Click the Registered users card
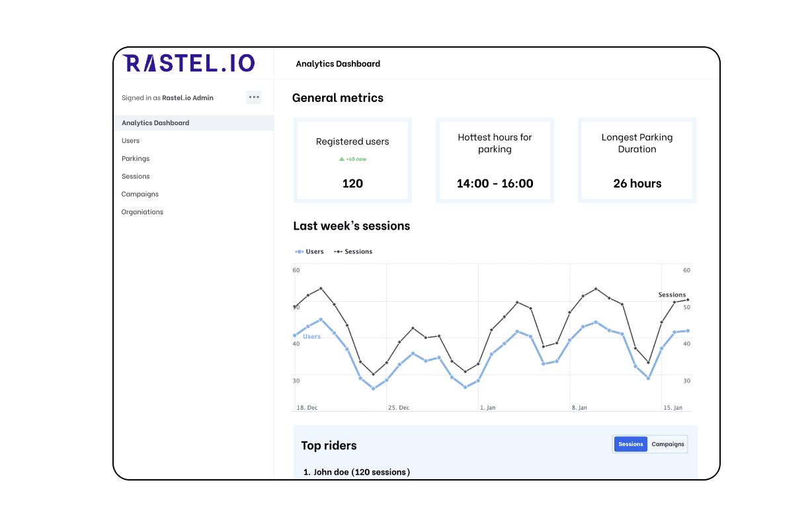Image resolution: width=812 pixels, height=507 pixels. pyautogui.click(x=352, y=161)
